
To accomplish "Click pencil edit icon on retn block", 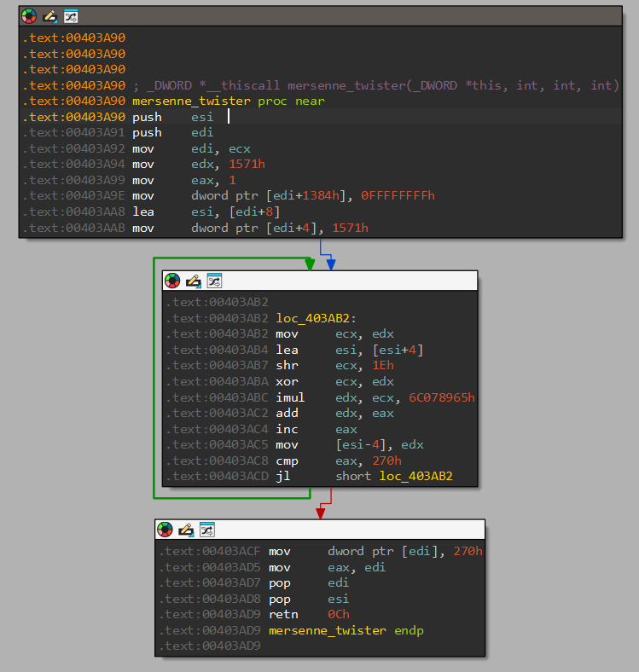I will click(185, 530).
